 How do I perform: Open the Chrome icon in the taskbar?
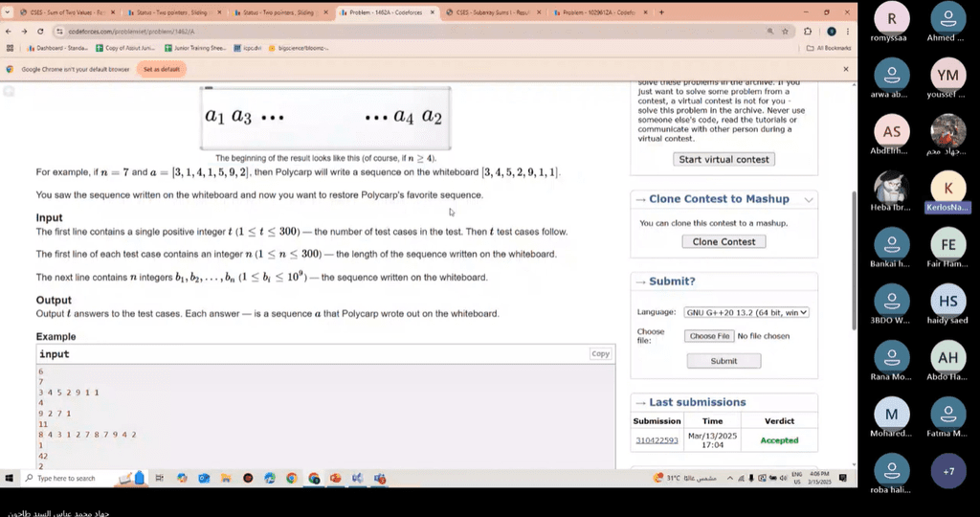point(292,479)
